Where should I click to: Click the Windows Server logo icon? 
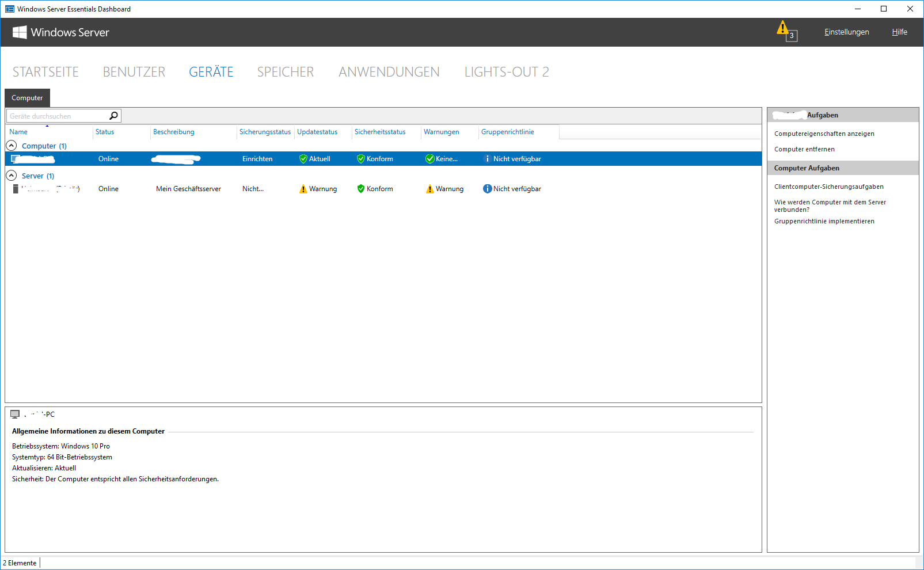tap(20, 32)
